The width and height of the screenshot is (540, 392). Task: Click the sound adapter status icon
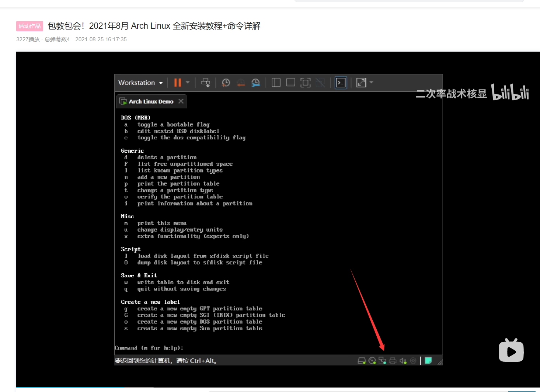click(403, 360)
